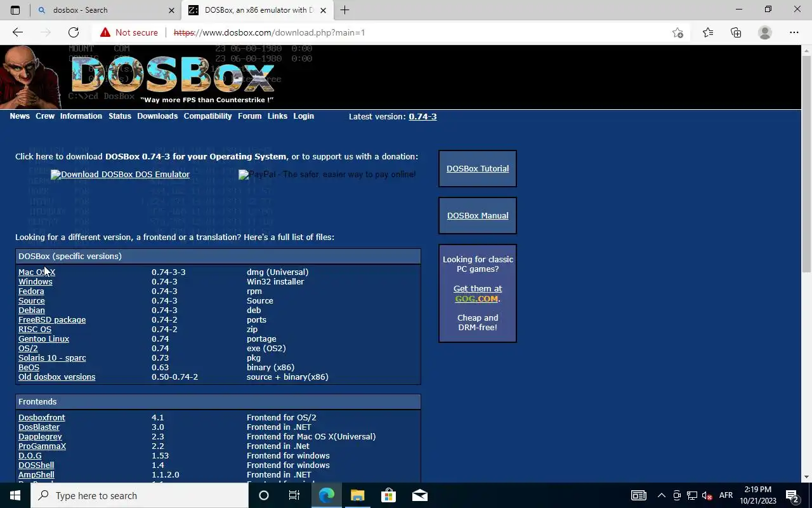Open the browser profile avatar
The height and width of the screenshot is (508, 812).
point(765,32)
